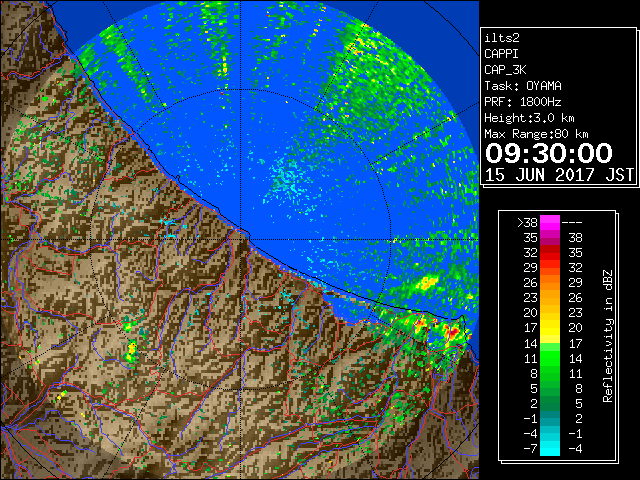Screen dimensions: 640x480
Task: Click the yellow 17 dBZ legend swatch
Action: click(x=550, y=328)
